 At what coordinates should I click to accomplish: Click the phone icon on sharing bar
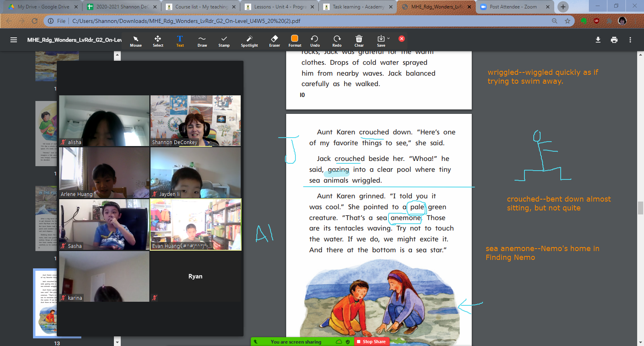point(255,342)
